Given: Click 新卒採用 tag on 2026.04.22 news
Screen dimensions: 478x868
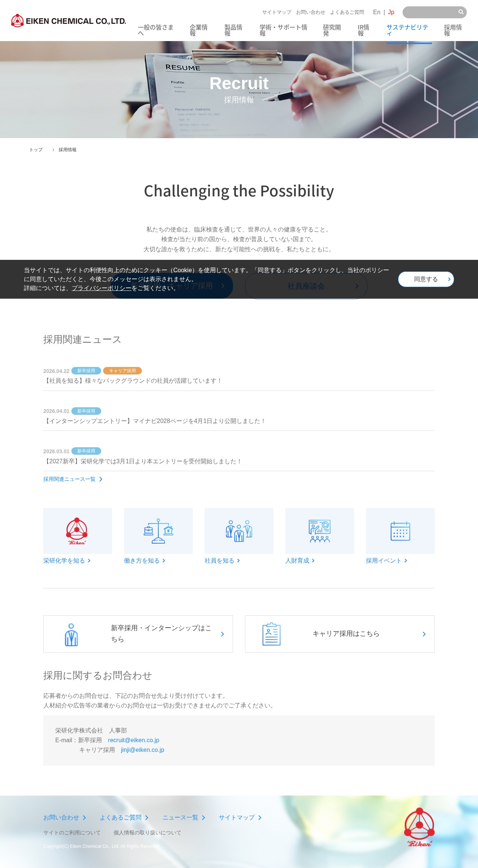Looking at the screenshot, I should coord(86,371).
